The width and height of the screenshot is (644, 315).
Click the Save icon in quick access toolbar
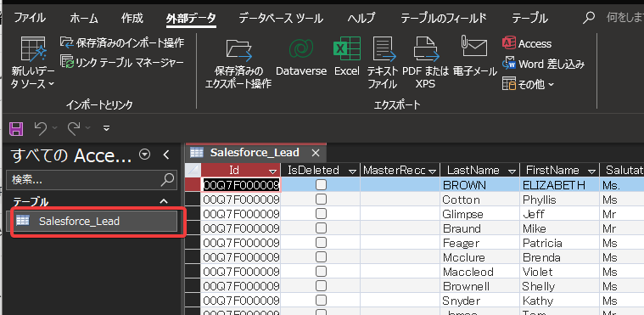[16, 129]
